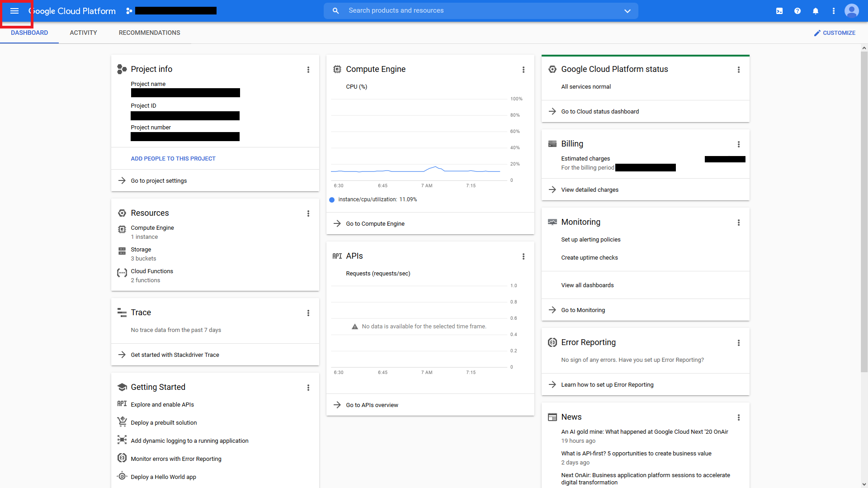
Task: Switch to the Activity tab
Action: coord(84,33)
